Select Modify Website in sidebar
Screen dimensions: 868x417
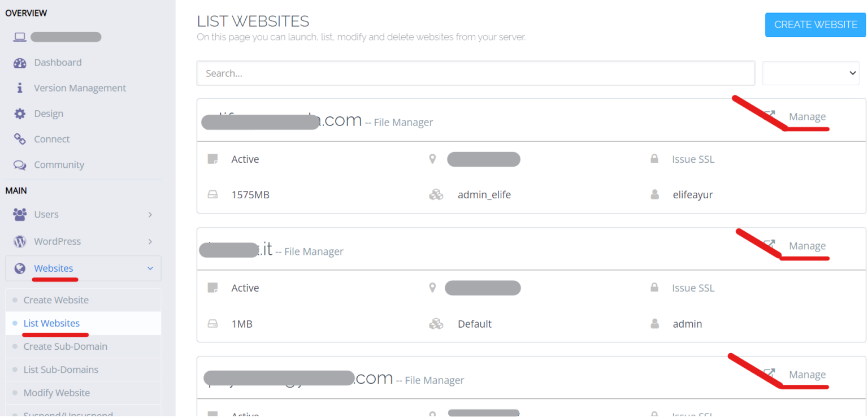[57, 393]
